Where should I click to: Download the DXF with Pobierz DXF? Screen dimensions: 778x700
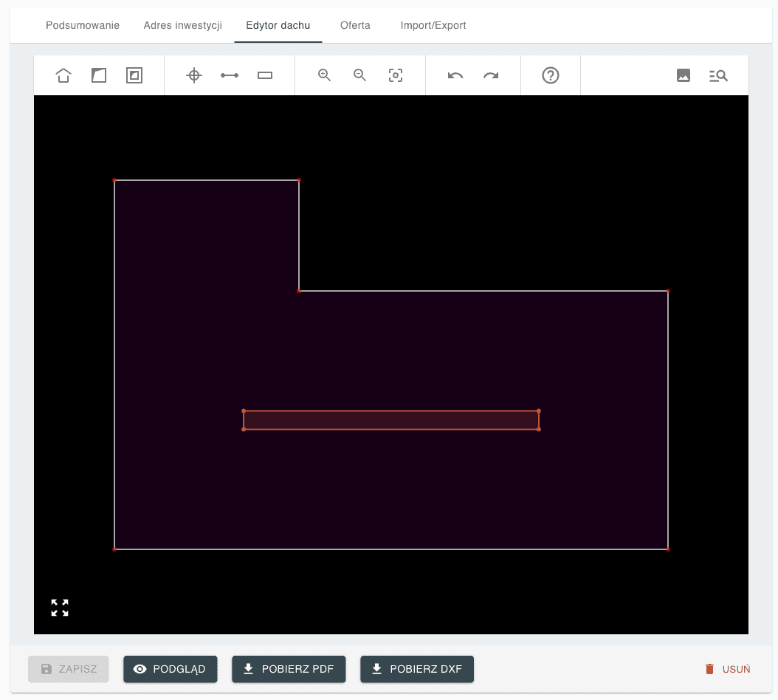[x=417, y=669]
